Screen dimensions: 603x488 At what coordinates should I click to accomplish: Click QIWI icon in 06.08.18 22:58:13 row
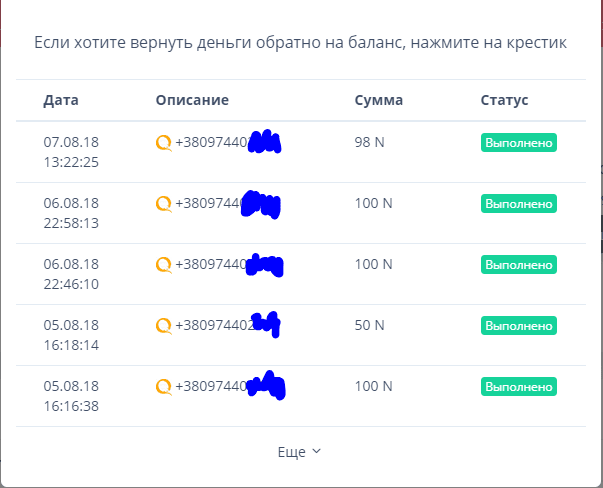point(164,204)
